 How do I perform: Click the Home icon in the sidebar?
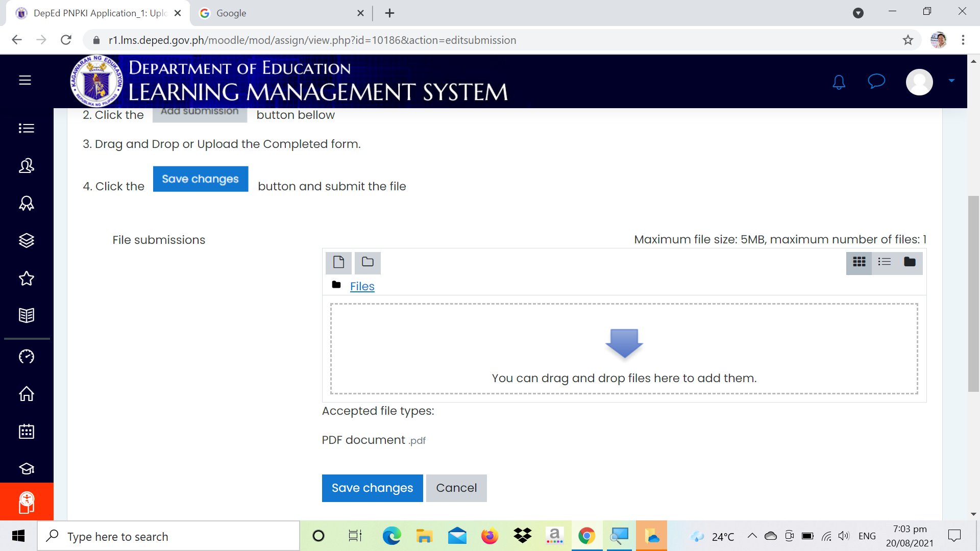tap(26, 394)
